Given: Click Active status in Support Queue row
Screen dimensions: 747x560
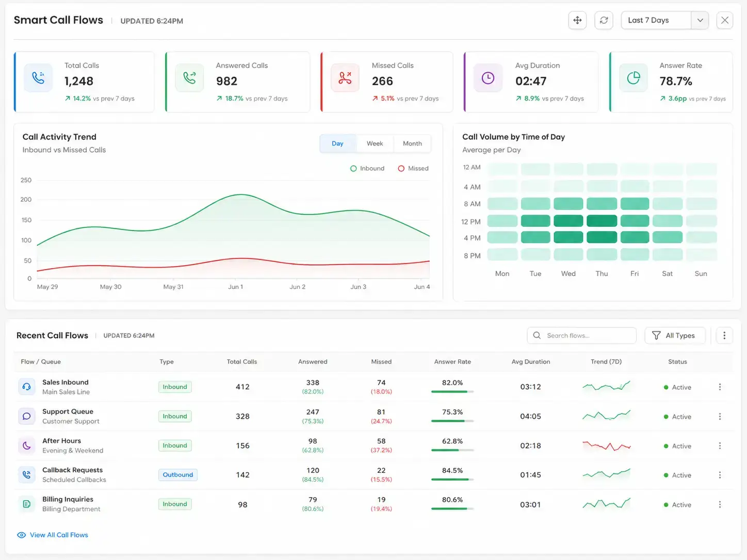Looking at the screenshot, I should click(x=677, y=417).
